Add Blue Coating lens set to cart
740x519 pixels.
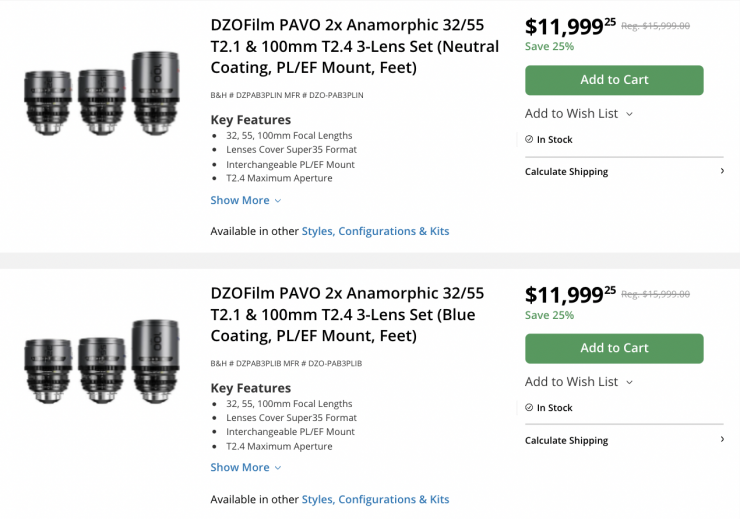click(x=614, y=348)
